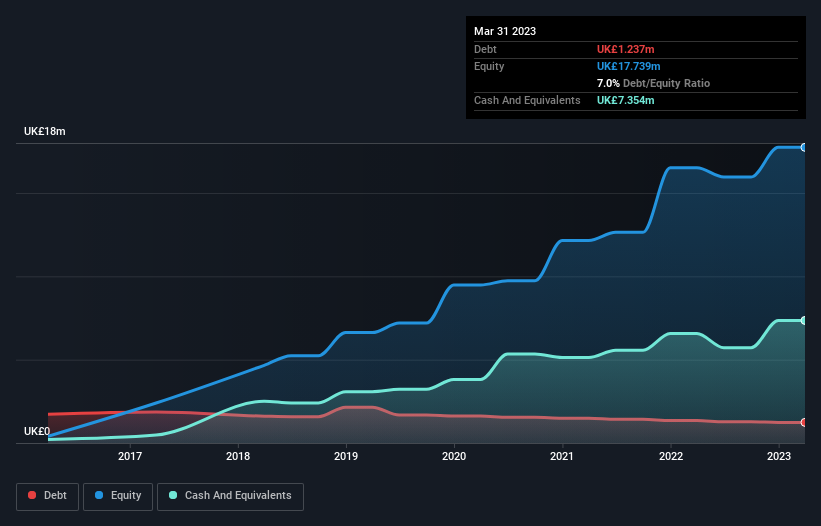821x526 pixels.
Task: Click the UK£7.354m cash value
Action: point(626,100)
